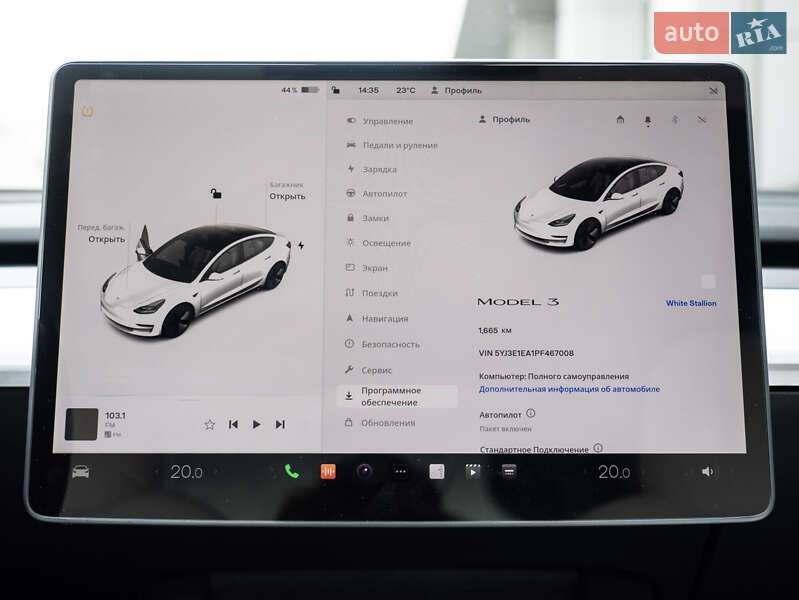The width and height of the screenshot is (799, 600).
Task: Tap the media album art thumbnail
Action: pos(82,424)
